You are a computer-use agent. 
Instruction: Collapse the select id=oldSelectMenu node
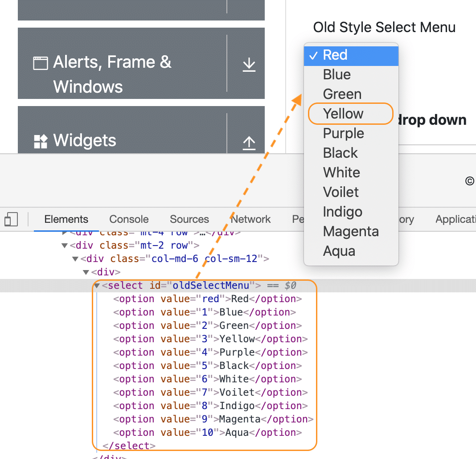click(96, 285)
